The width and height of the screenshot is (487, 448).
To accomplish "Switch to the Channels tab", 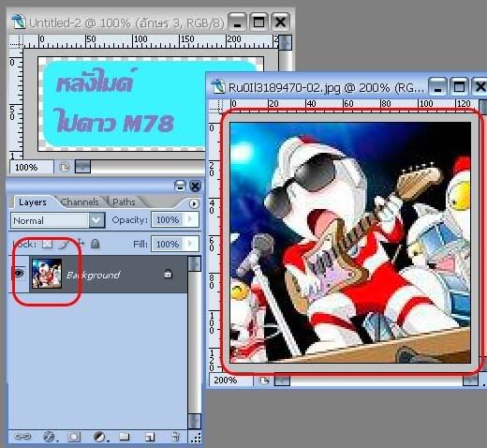I will tap(80, 202).
